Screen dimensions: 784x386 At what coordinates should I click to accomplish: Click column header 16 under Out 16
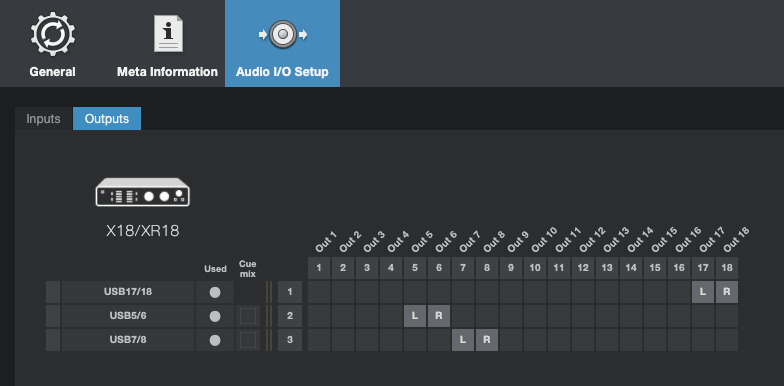(x=679, y=268)
